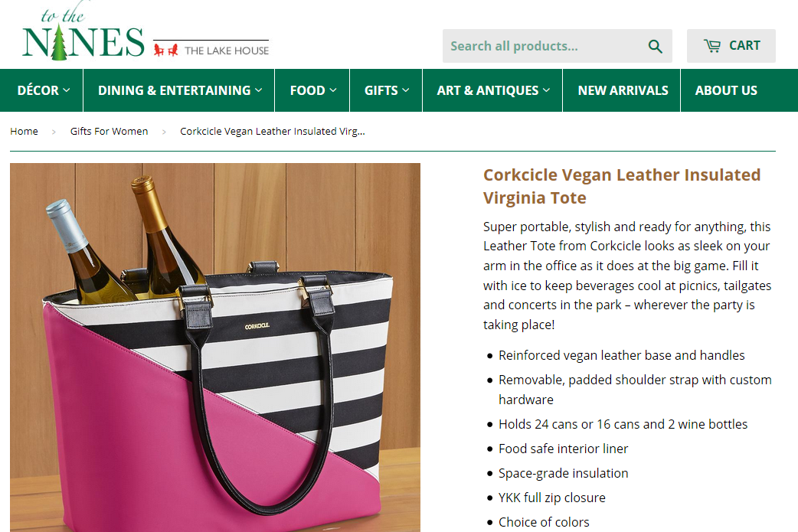Click the To the Nines logo

pyautogui.click(x=83, y=31)
